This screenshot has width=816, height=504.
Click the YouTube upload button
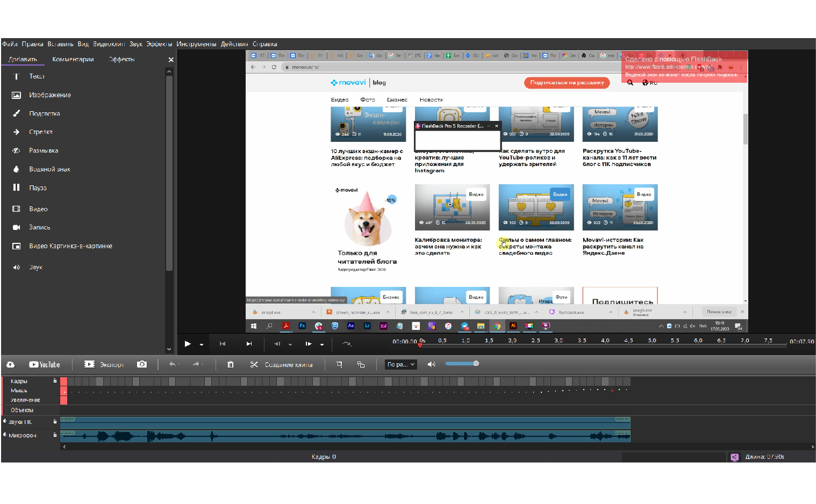coord(45,364)
